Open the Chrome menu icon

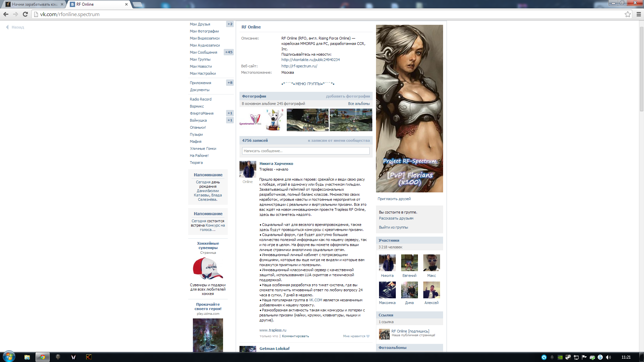(639, 14)
